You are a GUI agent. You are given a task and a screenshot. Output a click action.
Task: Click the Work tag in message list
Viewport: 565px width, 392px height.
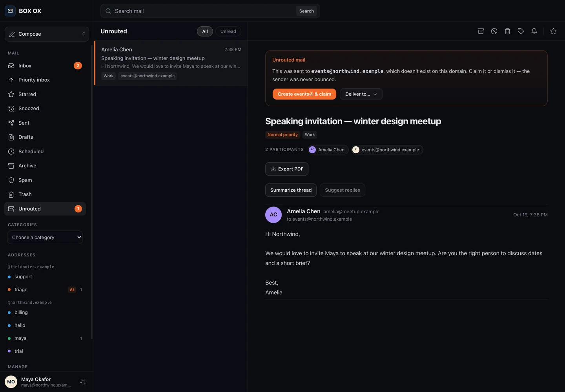108,76
